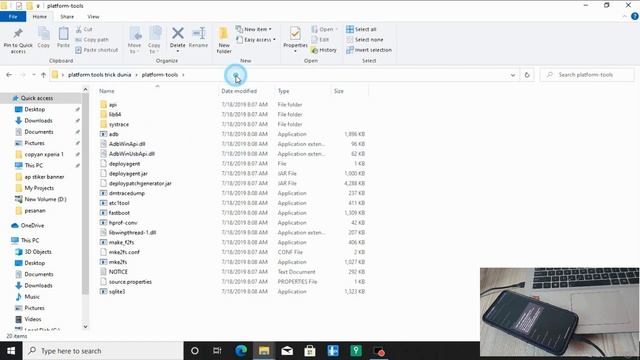The width and height of the screenshot is (640, 360).
Task: Open New Volume (D:) in sidebar
Action: [x=45, y=199]
